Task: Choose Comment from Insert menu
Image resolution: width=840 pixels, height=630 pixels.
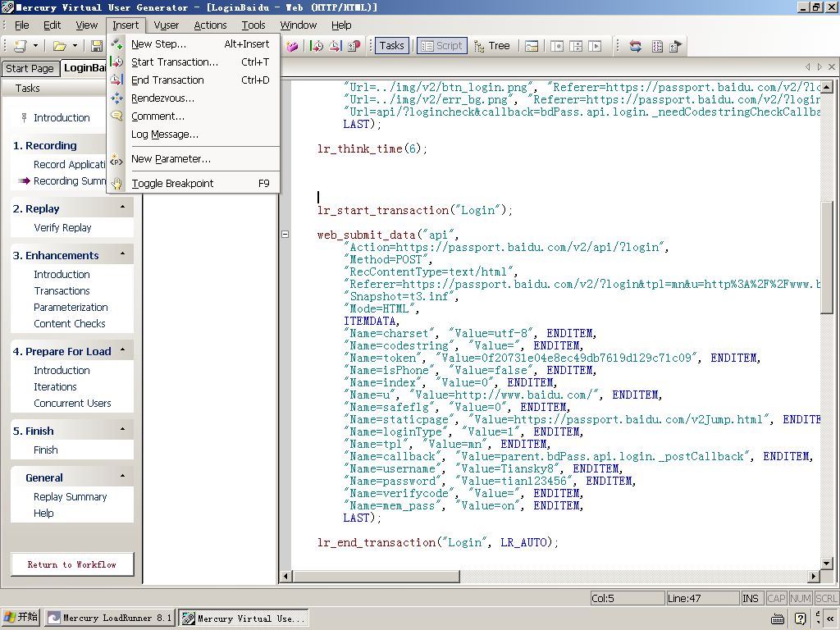Action: pyautogui.click(x=194, y=116)
